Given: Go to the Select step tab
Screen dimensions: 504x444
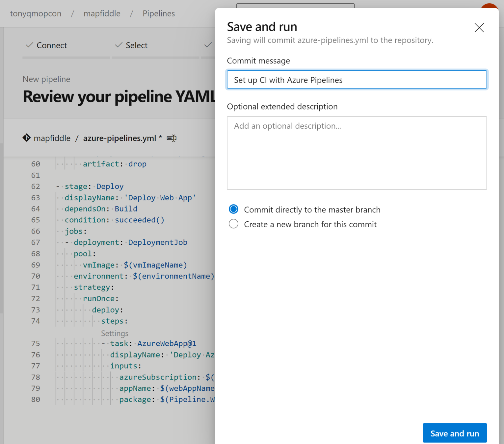Looking at the screenshot, I should [136, 45].
